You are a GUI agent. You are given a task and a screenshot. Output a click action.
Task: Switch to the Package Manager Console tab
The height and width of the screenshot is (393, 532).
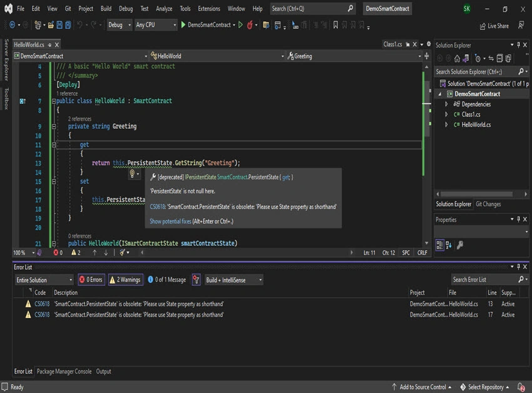pos(64,371)
